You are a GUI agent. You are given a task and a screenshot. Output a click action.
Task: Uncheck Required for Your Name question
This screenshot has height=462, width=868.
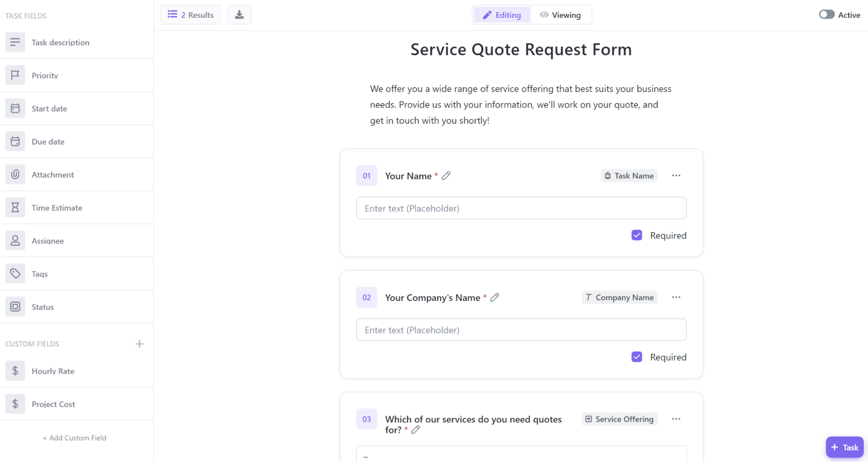coord(637,235)
